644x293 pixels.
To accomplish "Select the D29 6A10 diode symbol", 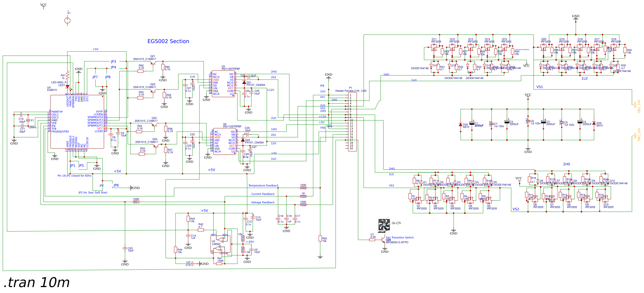I will tap(594, 123).
